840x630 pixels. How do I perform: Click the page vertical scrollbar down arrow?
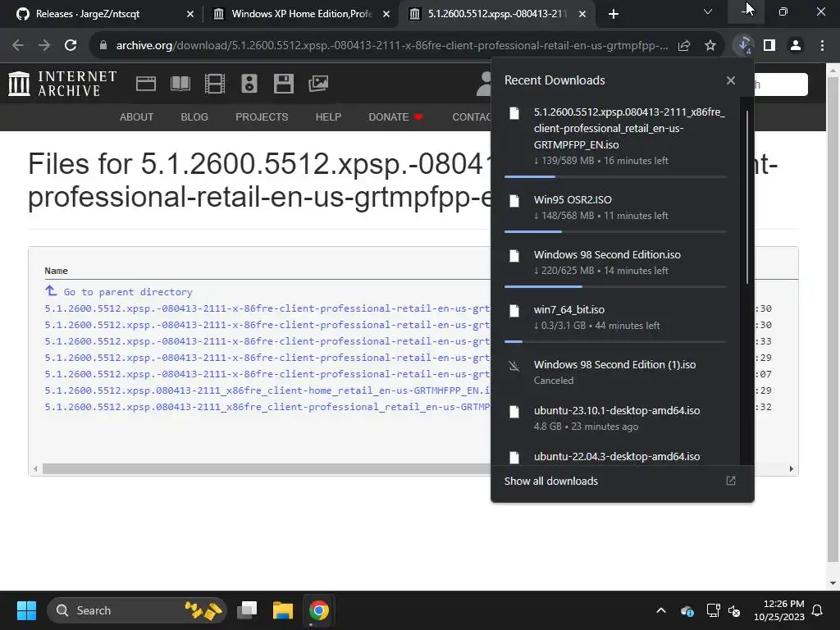click(x=833, y=583)
